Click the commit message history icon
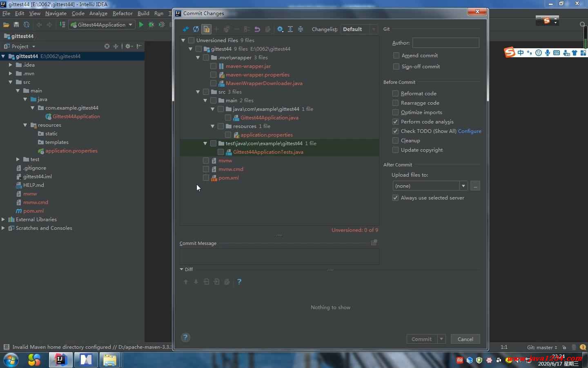Viewport: 588px width, 368px height. pos(374,242)
